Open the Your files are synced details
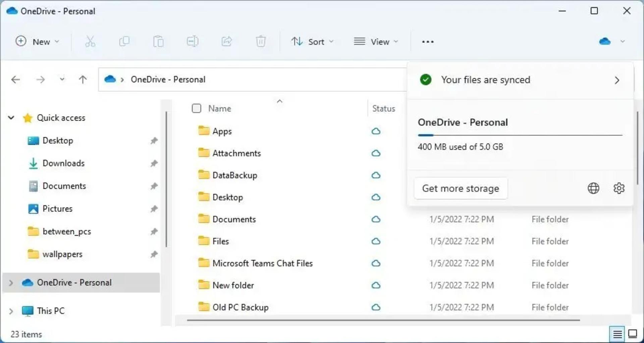The width and height of the screenshot is (644, 343). click(x=520, y=80)
